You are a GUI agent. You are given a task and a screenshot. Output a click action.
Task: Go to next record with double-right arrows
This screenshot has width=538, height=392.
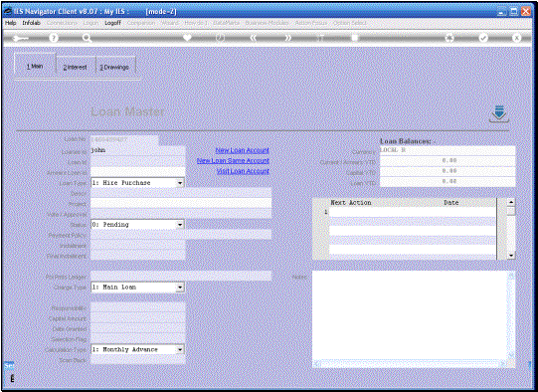288,38
